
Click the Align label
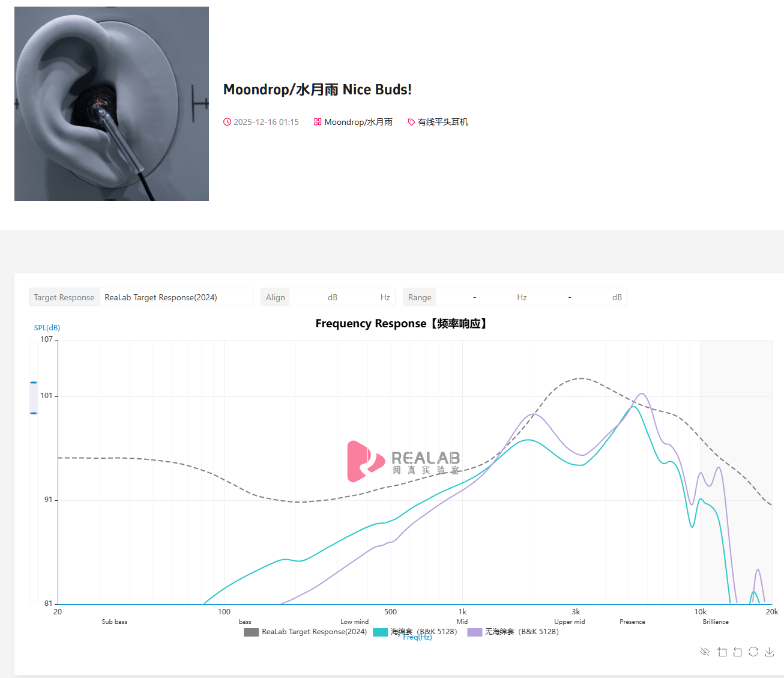(x=276, y=297)
